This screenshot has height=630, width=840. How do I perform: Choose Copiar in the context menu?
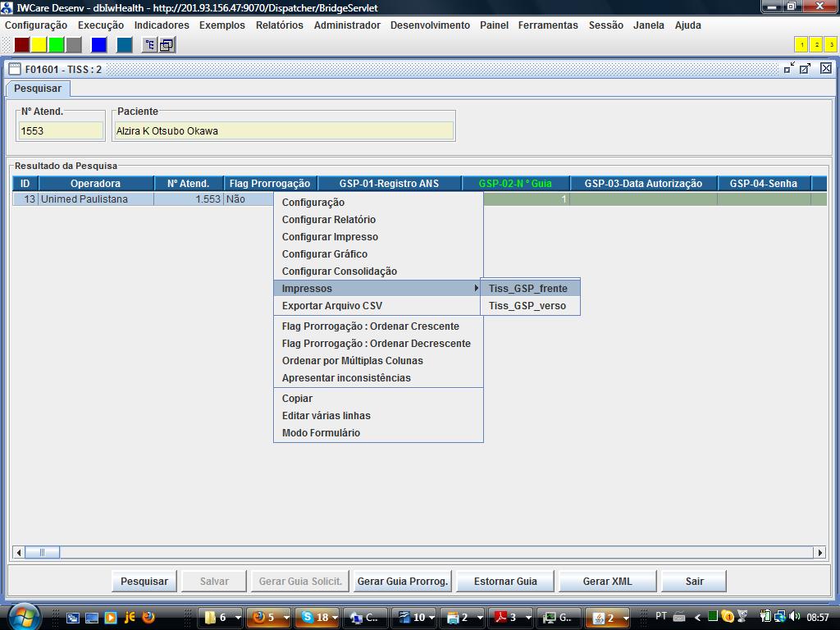point(378,399)
